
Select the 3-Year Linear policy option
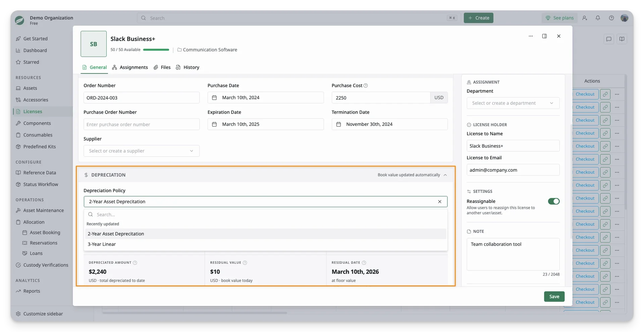[x=265, y=244]
